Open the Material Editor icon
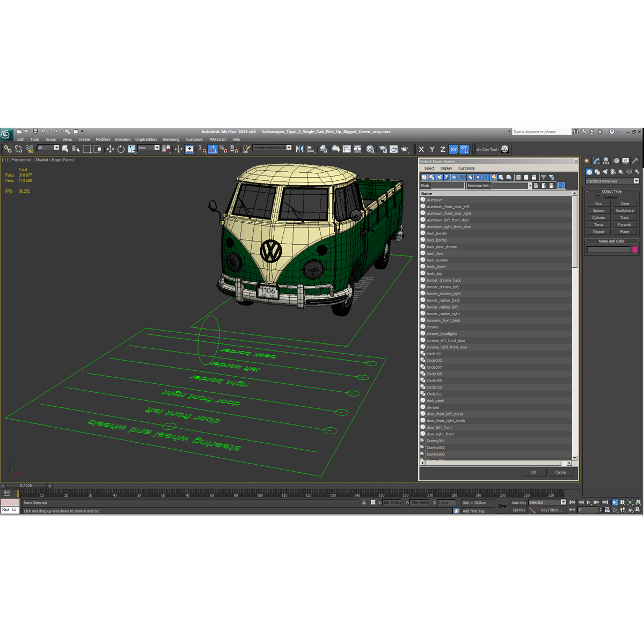 (x=370, y=149)
